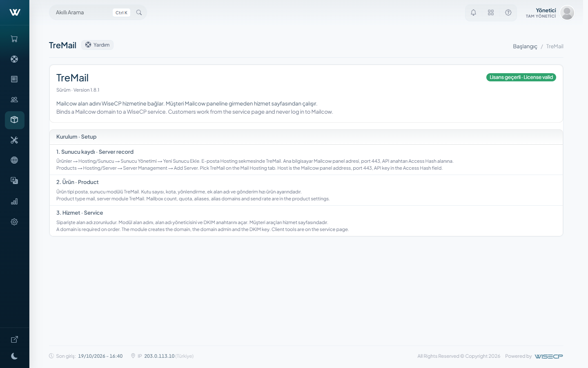
Task: Click the Yardım help button
Action: click(97, 45)
